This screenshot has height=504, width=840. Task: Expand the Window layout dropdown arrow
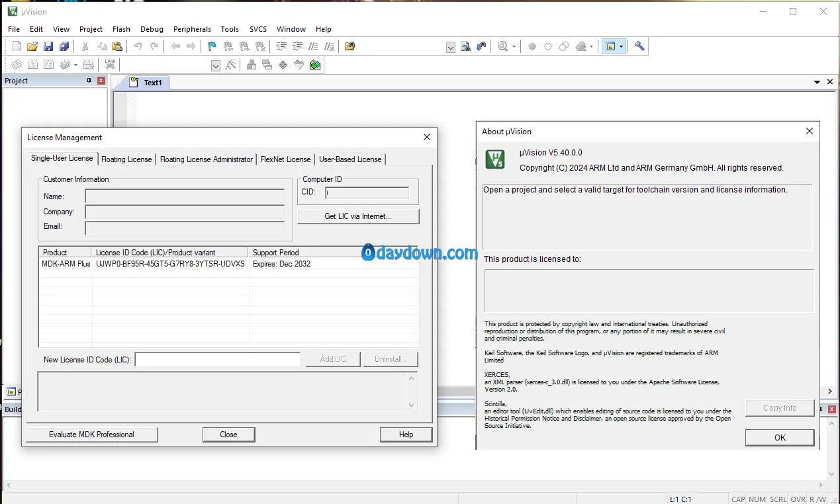[x=622, y=47]
